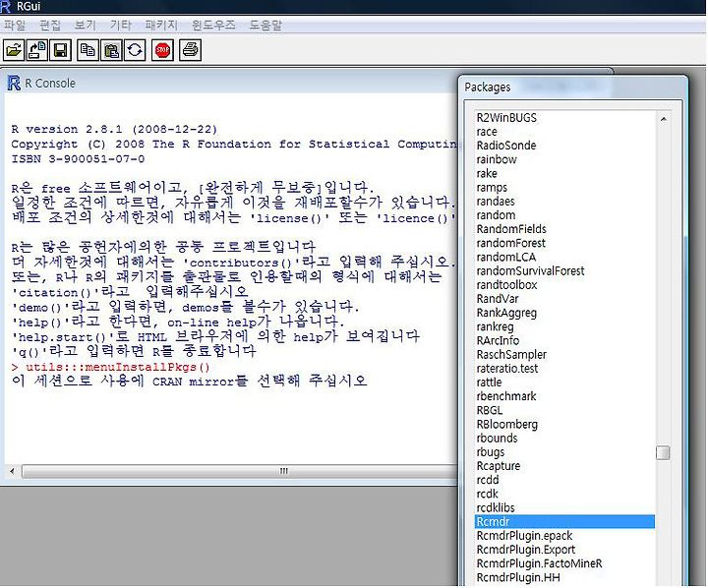Select the RcmdrPlugin.epack package
This screenshot has height=588, width=708.
point(564,536)
